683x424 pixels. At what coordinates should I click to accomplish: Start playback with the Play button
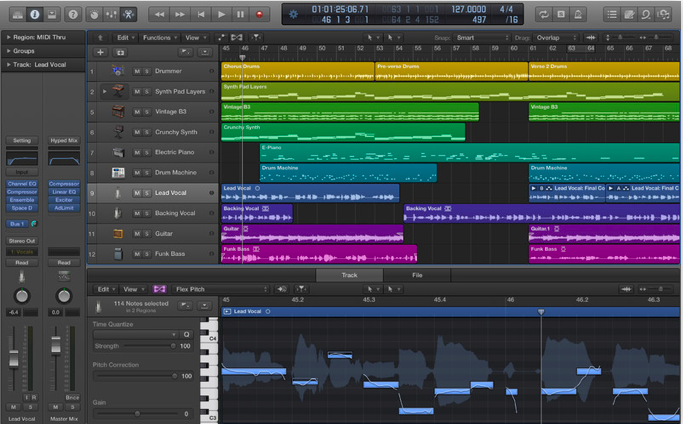(221, 14)
